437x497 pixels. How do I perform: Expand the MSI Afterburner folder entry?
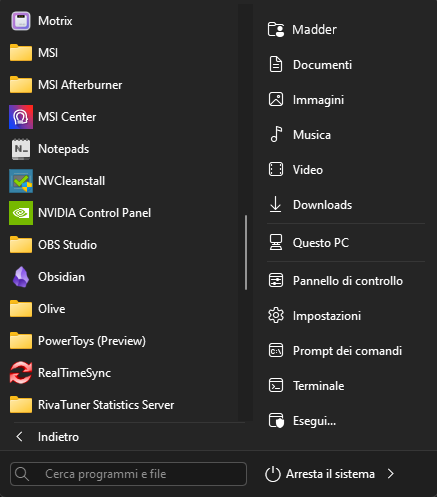(123, 85)
